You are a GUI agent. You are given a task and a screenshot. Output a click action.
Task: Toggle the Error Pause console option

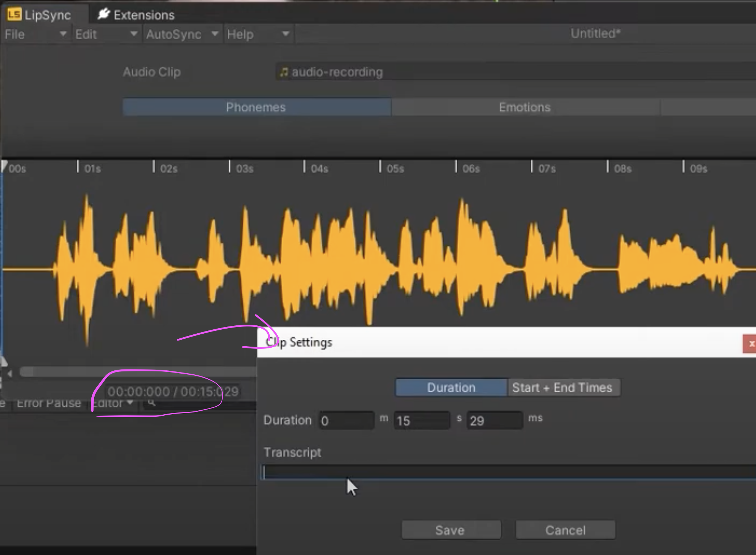[x=49, y=403]
